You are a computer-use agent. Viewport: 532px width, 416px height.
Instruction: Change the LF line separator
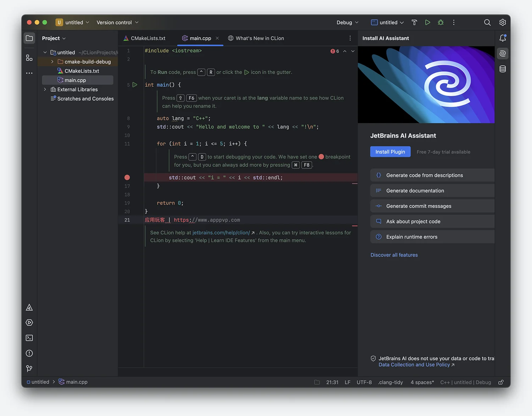pyautogui.click(x=348, y=382)
